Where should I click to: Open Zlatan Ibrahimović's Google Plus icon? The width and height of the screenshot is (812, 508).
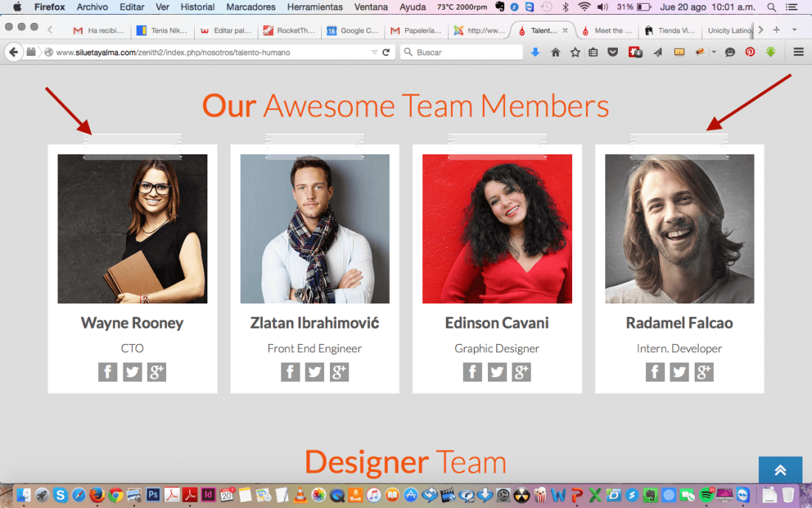(340, 372)
